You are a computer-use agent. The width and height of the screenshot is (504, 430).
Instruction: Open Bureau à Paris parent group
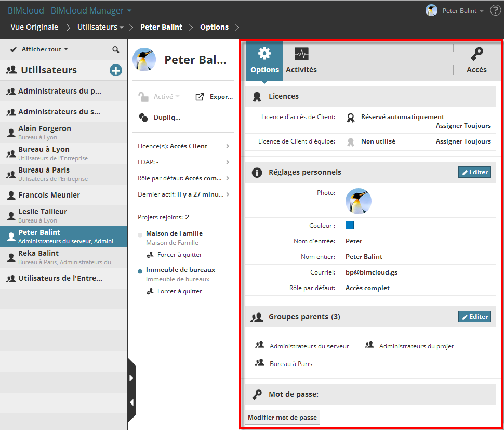pyautogui.click(x=284, y=363)
